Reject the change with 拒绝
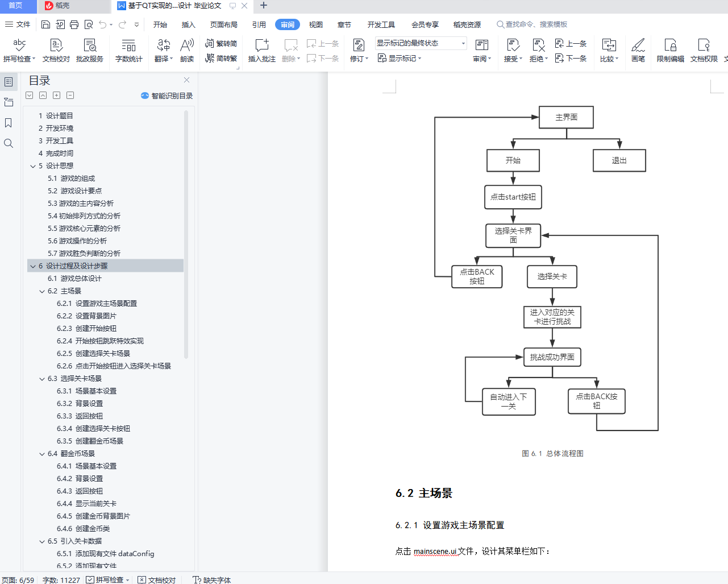The height and width of the screenshot is (584, 728). tap(538, 50)
